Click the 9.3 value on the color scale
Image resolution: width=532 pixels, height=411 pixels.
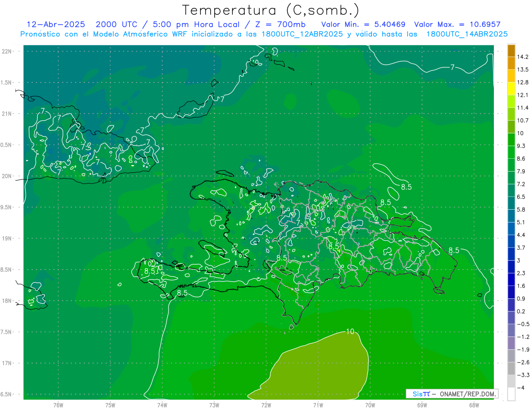click(x=522, y=145)
